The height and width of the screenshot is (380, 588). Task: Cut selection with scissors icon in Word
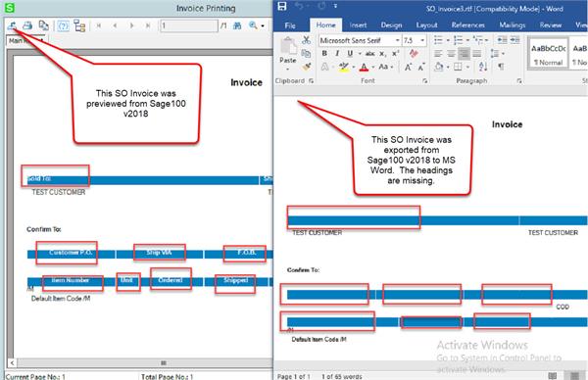pyautogui.click(x=306, y=40)
